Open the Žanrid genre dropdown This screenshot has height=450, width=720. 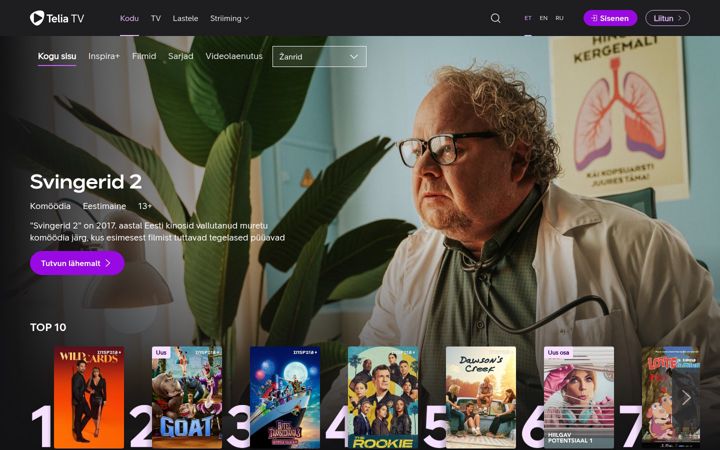tap(319, 56)
